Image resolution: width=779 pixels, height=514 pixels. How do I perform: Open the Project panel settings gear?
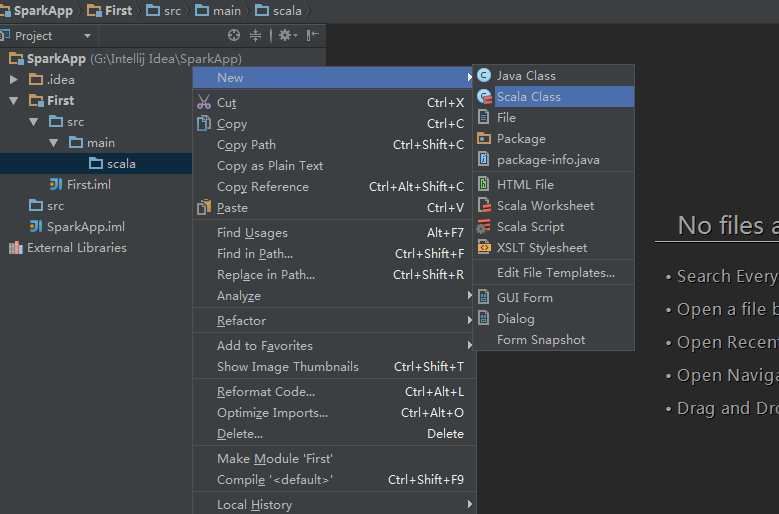point(288,35)
